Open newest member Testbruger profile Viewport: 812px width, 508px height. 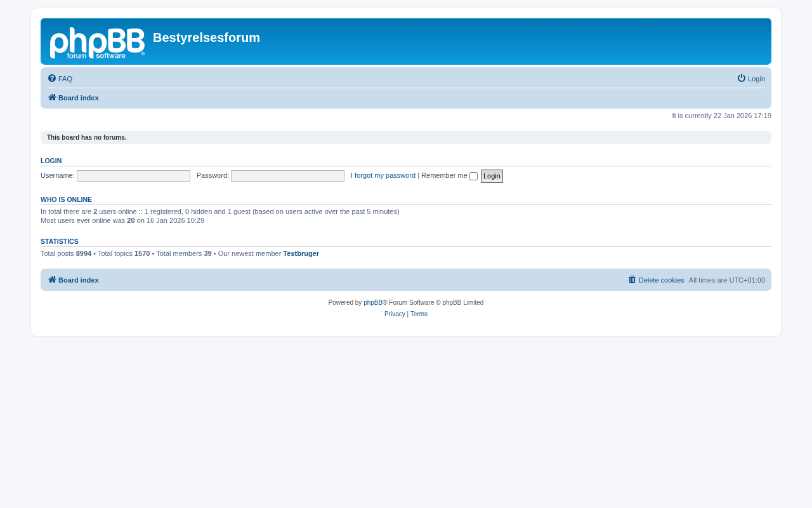coord(301,253)
